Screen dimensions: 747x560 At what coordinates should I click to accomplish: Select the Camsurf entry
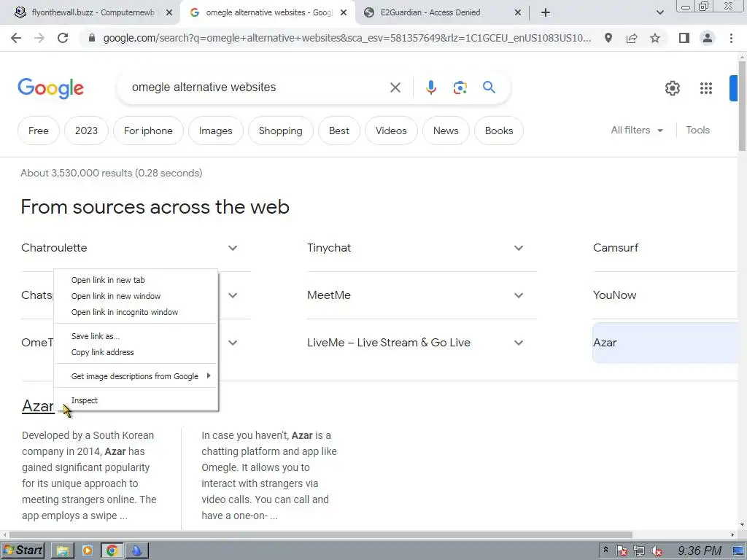665,248
